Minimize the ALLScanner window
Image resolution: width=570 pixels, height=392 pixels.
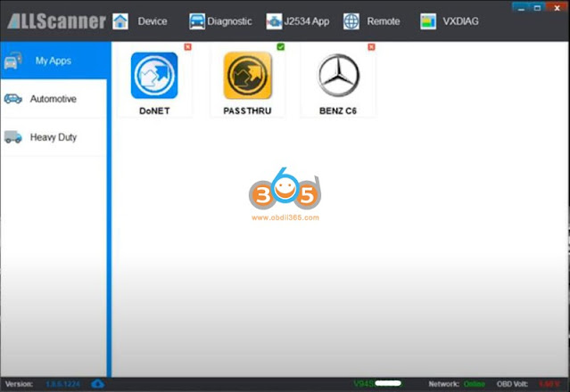tap(521, 8)
